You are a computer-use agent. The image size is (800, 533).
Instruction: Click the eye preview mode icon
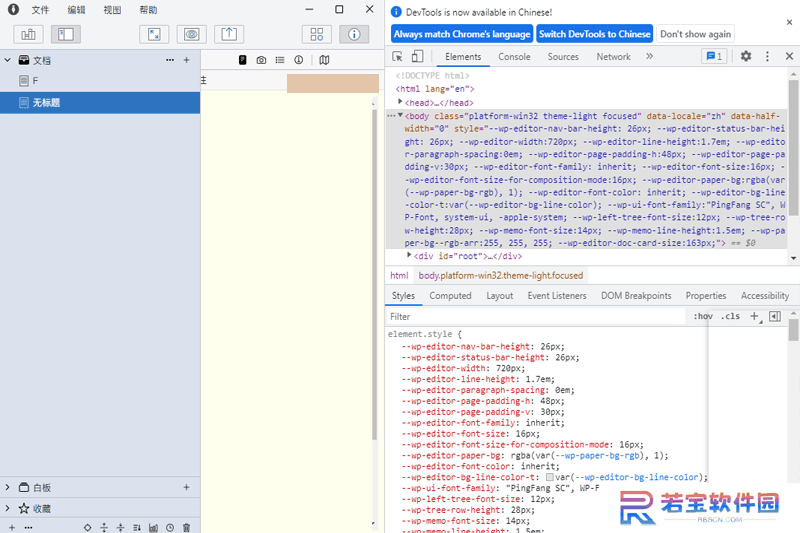tap(192, 34)
